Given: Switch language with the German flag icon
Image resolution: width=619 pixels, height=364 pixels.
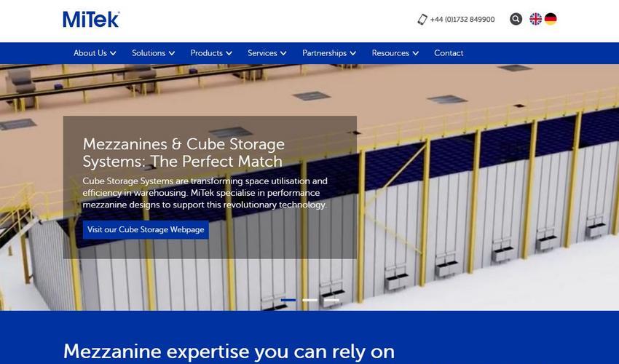Looking at the screenshot, I should (551, 19).
